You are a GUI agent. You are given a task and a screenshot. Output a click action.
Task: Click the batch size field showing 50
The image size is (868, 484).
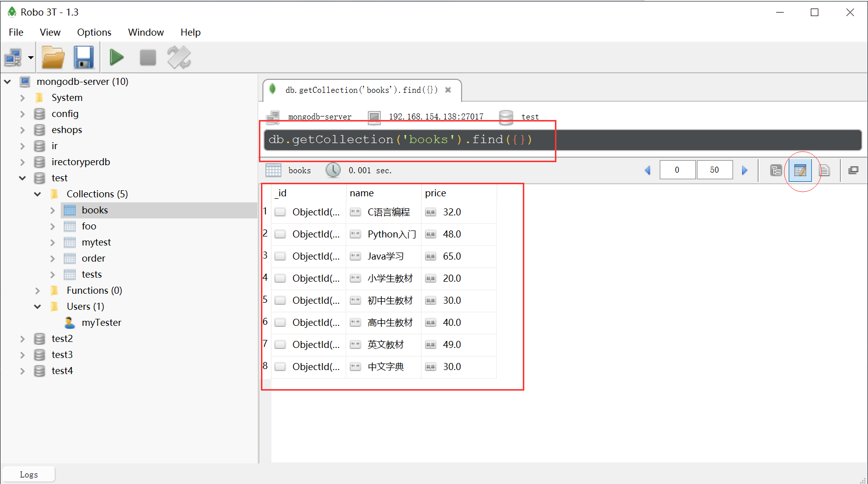[x=714, y=170]
